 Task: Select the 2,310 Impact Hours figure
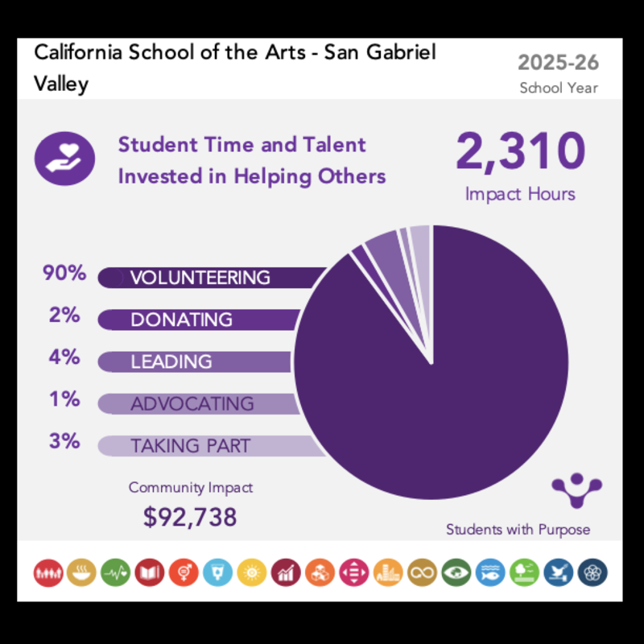coord(520,153)
